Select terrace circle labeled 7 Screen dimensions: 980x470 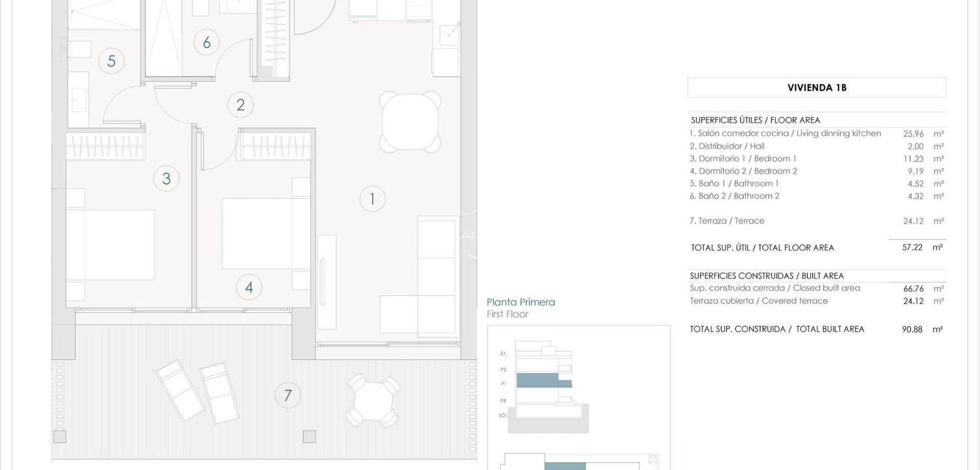coord(287,395)
